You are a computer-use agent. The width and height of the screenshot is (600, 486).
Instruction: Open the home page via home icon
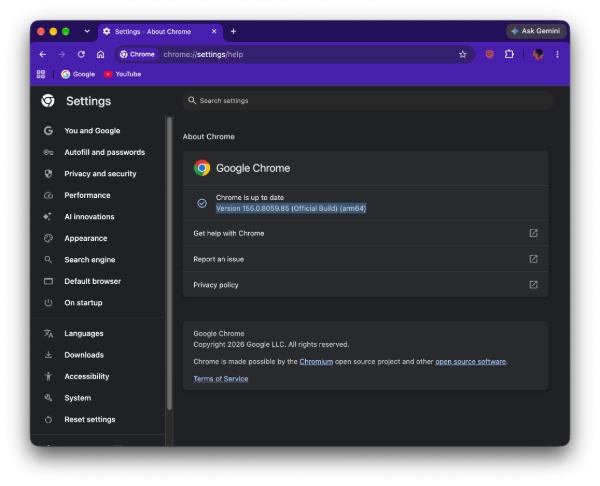[x=100, y=54]
